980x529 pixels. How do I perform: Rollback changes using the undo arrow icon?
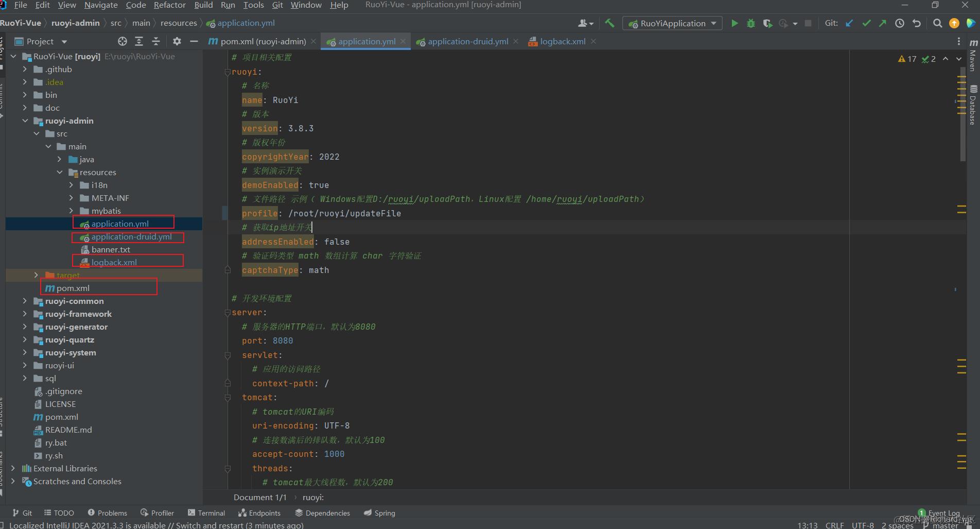click(x=916, y=23)
